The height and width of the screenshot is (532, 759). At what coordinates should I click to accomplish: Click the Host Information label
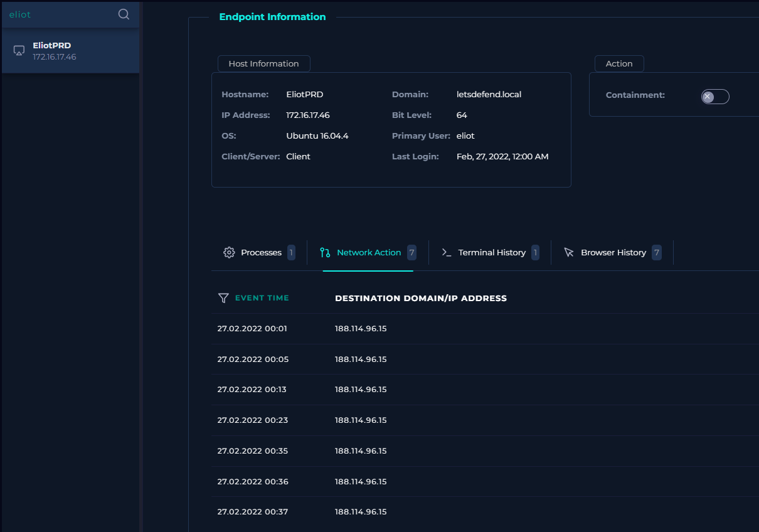click(x=263, y=63)
